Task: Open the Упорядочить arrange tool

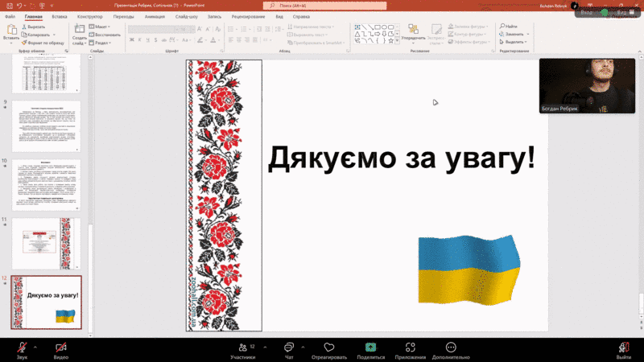Action: [413, 31]
